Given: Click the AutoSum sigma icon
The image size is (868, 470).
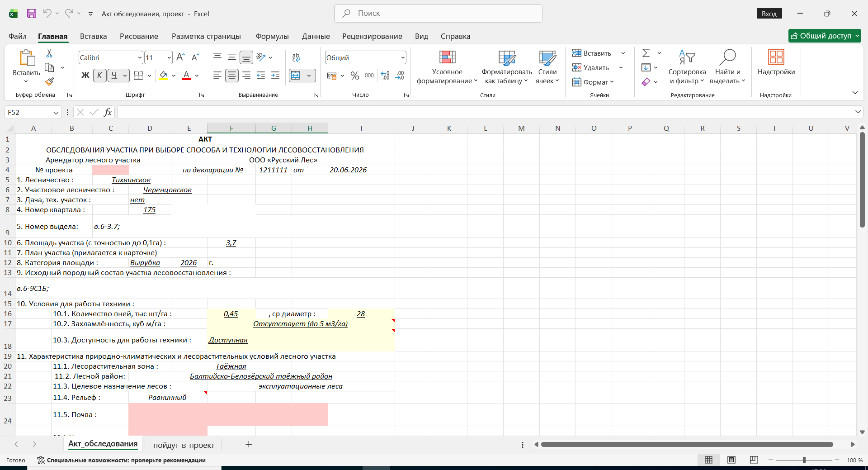Looking at the screenshot, I should (646, 53).
